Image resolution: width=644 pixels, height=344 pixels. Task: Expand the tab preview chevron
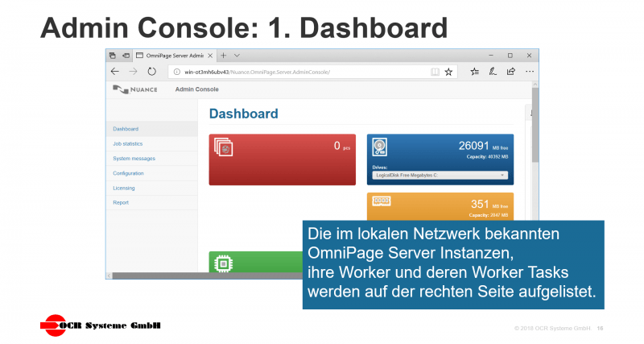(x=237, y=55)
